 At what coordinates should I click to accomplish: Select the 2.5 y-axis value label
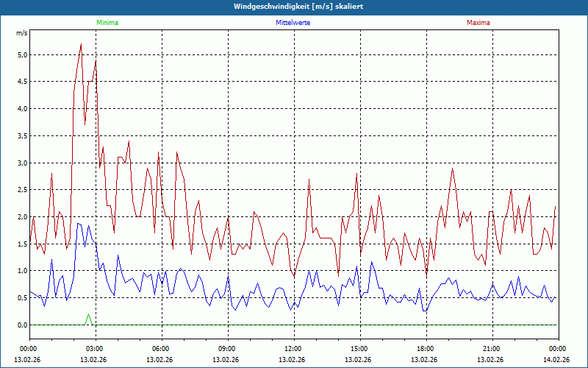pyautogui.click(x=22, y=190)
